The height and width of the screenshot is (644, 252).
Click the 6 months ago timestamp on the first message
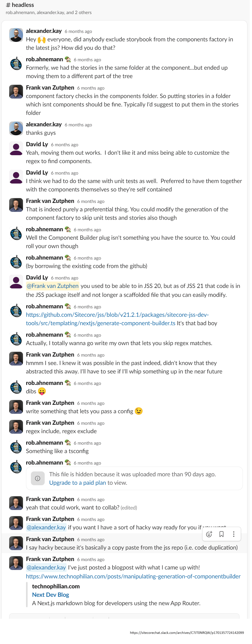(78, 31)
